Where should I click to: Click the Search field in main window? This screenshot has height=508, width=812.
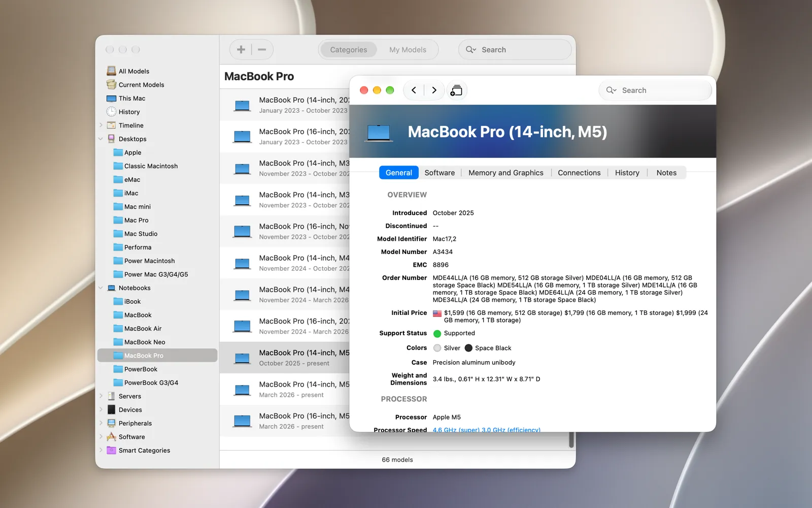(x=515, y=50)
